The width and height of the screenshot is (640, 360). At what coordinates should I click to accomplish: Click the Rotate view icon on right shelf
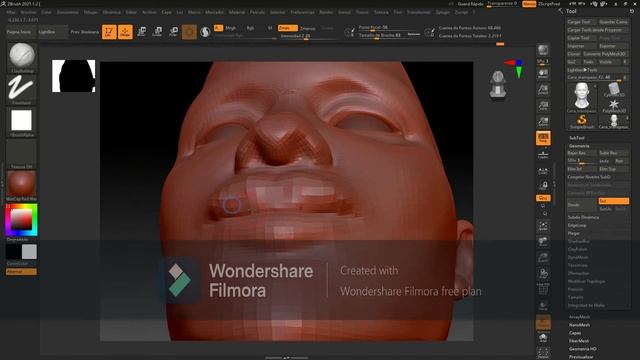tap(543, 273)
